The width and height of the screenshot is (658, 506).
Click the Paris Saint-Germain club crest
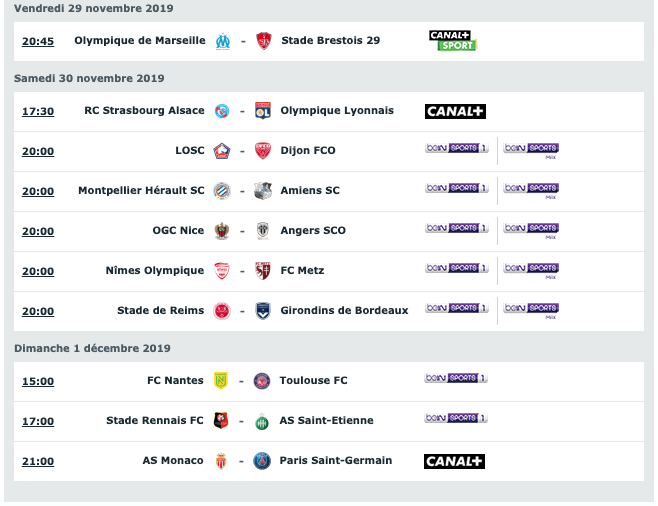(262, 461)
